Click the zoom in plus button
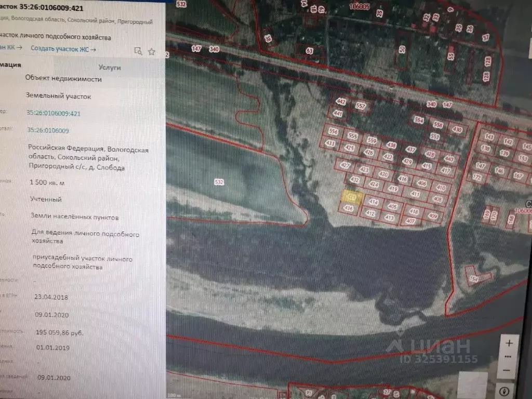Image resolution: width=532 pixels, height=399 pixels. 509,343
